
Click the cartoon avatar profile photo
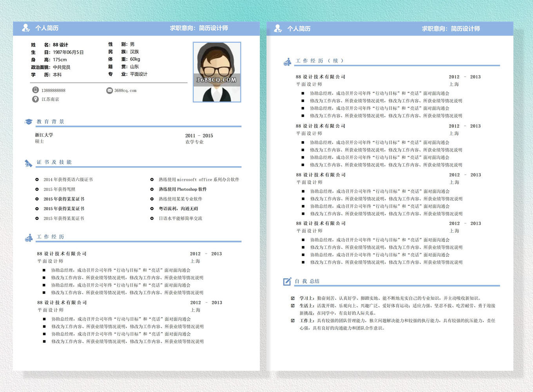tap(217, 72)
